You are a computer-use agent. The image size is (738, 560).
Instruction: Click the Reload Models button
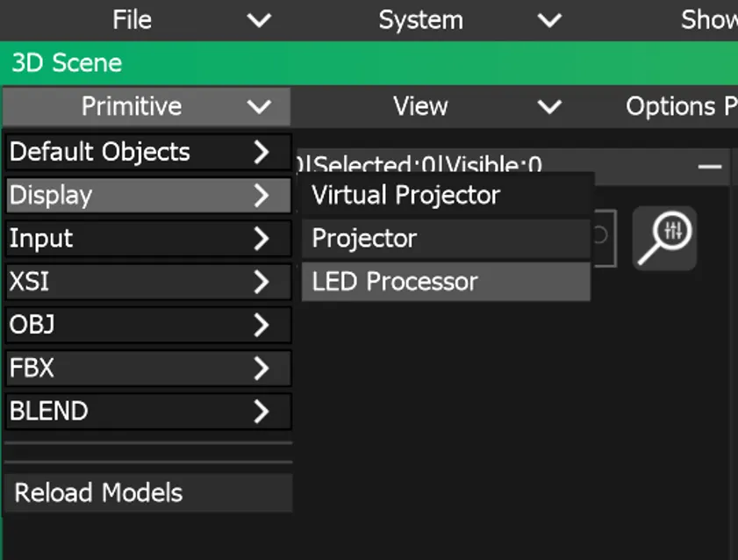(x=148, y=493)
